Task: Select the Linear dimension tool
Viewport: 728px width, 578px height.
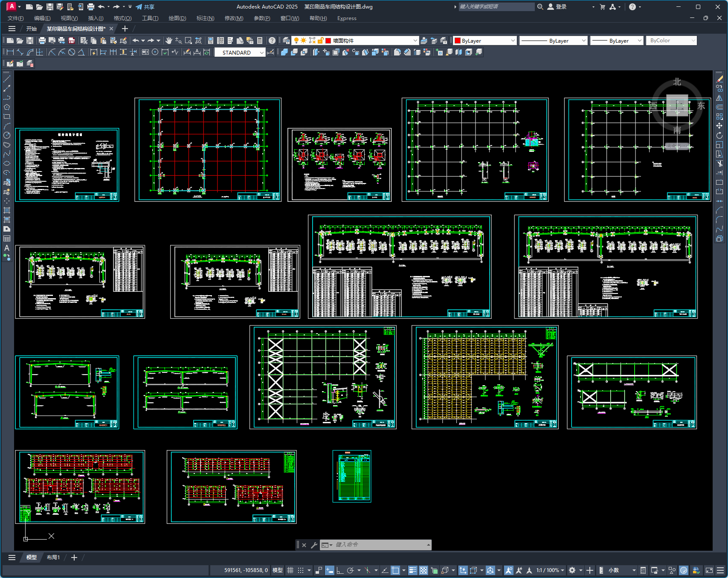Action: tap(10, 52)
